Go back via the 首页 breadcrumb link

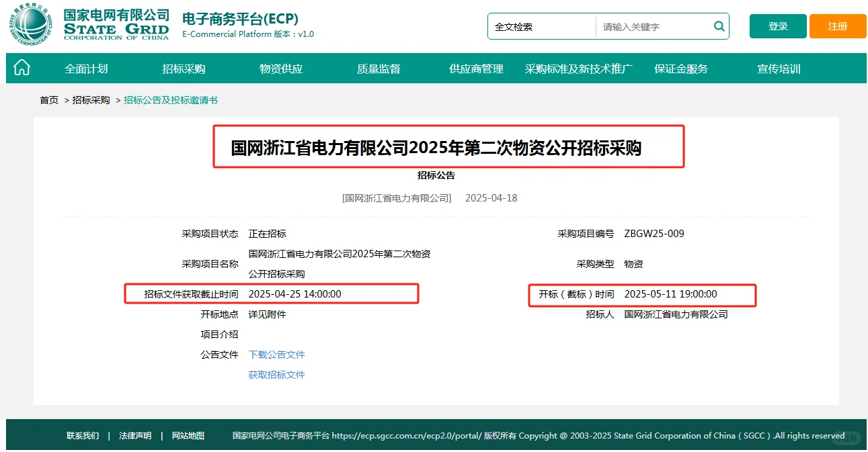click(x=48, y=99)
